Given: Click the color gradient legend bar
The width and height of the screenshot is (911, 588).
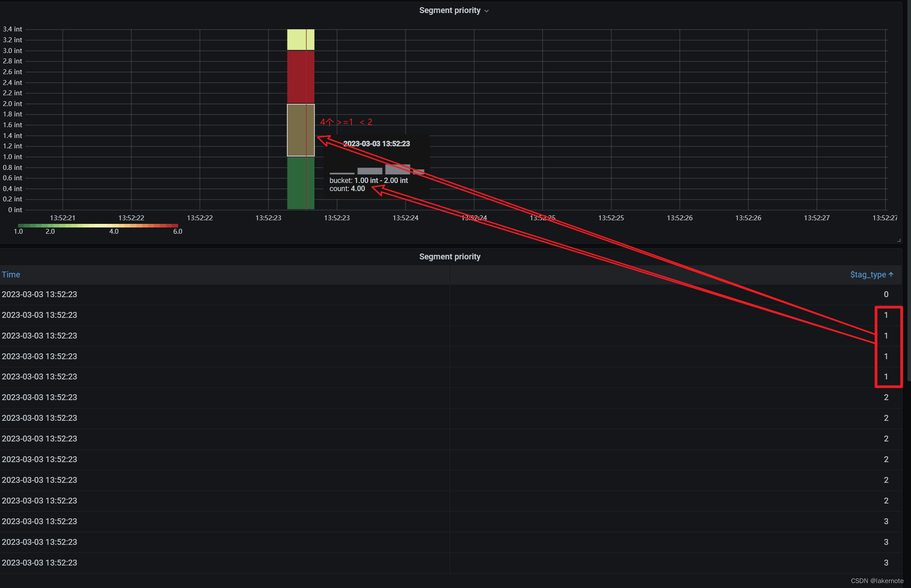Looking at the screenshot, I should (98, 226).
